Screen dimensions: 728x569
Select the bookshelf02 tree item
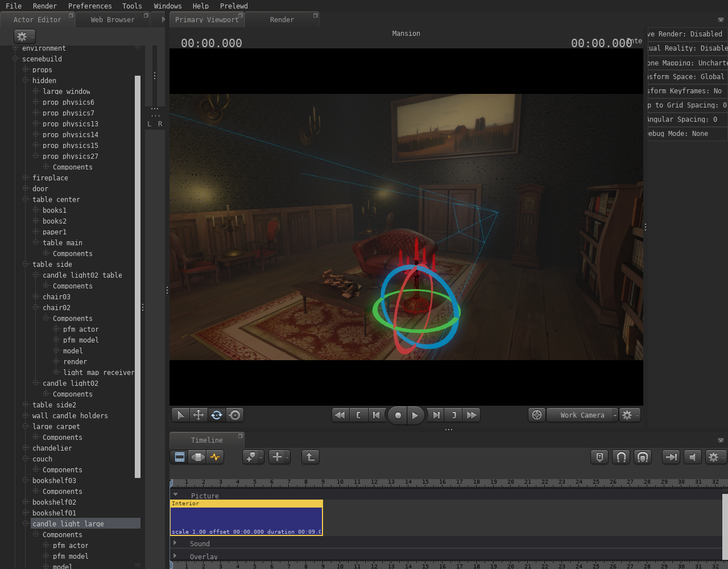pos(54,502)
